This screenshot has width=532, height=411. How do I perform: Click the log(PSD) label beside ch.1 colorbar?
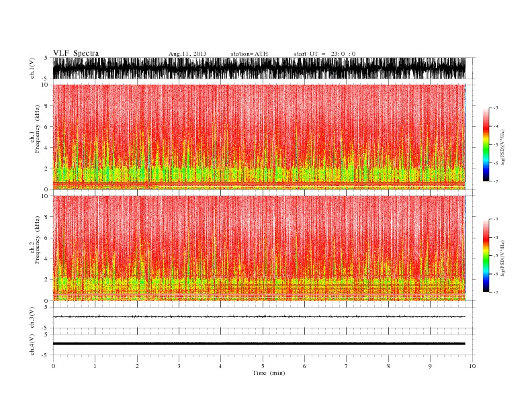(x=502, y=147)
